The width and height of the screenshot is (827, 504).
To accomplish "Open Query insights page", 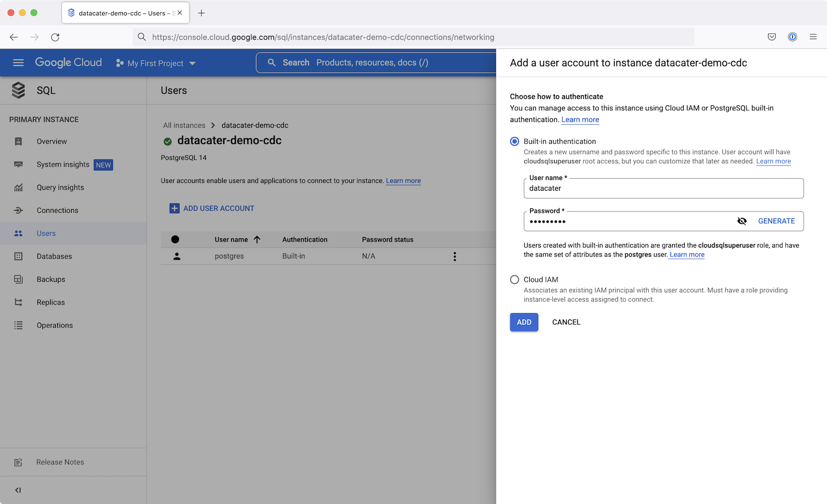I will coord(60,187).
